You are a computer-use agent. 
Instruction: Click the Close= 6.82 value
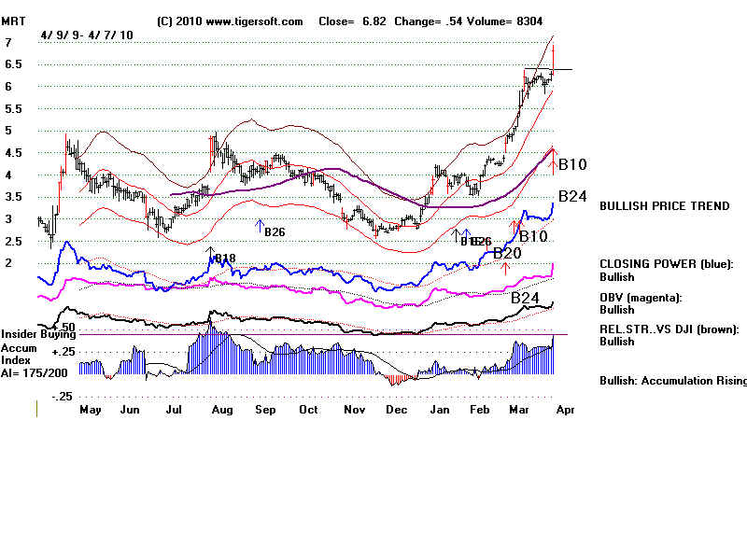[x=353, y=21]
